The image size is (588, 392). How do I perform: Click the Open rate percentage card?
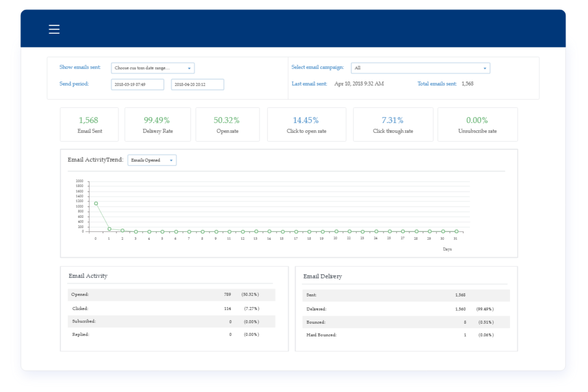[x=227, y=124]
